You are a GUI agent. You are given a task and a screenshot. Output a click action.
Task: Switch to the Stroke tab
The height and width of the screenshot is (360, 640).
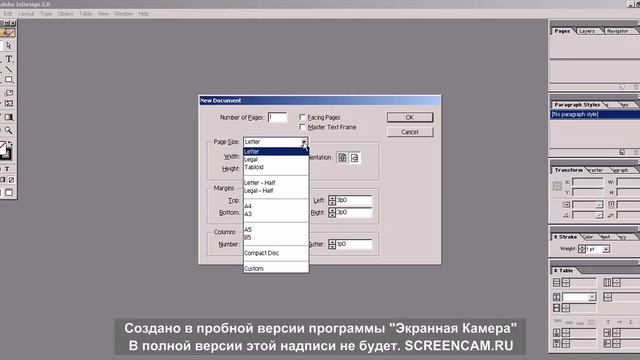coord(565,237)
